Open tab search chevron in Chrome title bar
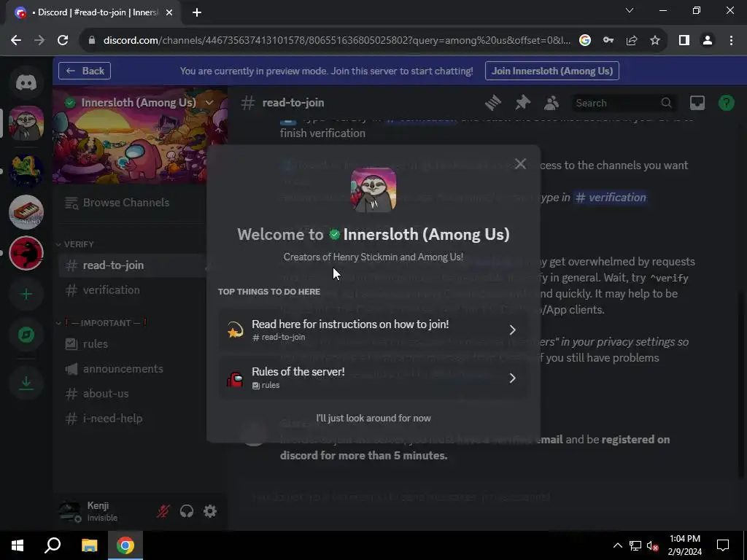Viewport: 747px width, 560px height. point(630,10)
